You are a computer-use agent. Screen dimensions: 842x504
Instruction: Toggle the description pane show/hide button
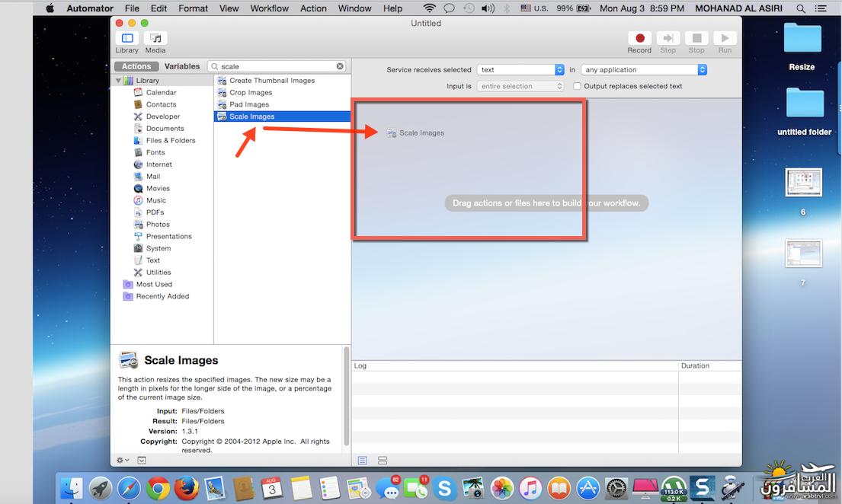141,460
